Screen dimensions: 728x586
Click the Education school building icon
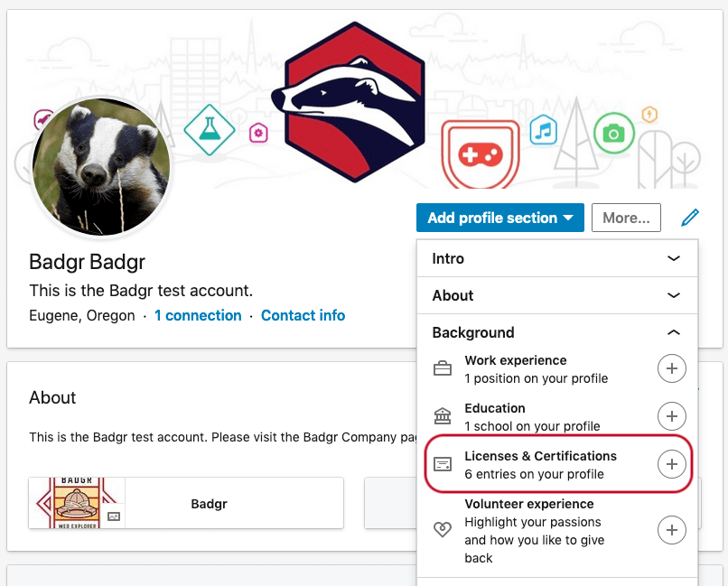443,416
